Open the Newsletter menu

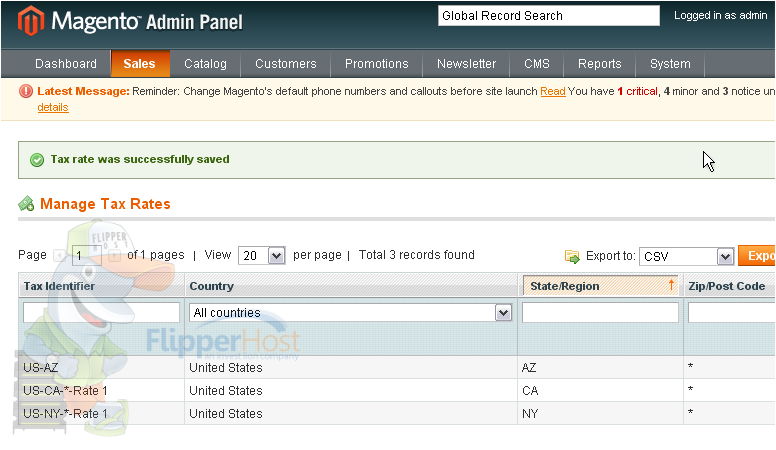click(x=466, y=64)
